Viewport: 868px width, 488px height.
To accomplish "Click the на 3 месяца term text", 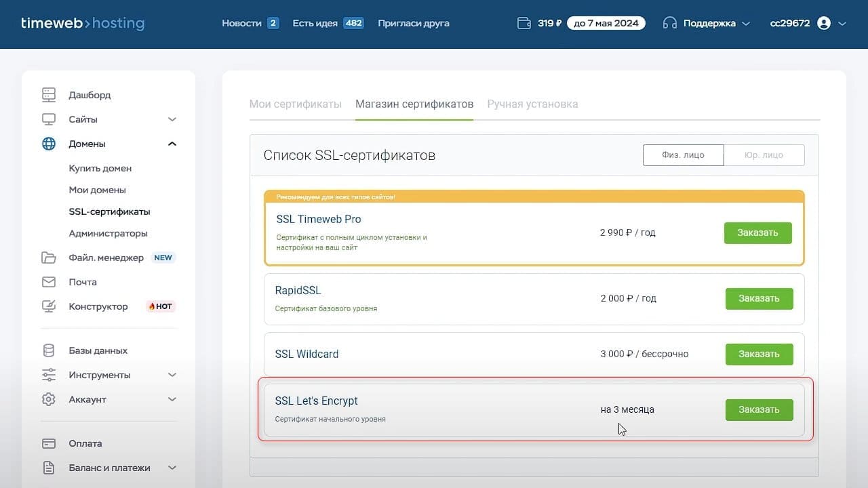I will click(x=627, y=409).
